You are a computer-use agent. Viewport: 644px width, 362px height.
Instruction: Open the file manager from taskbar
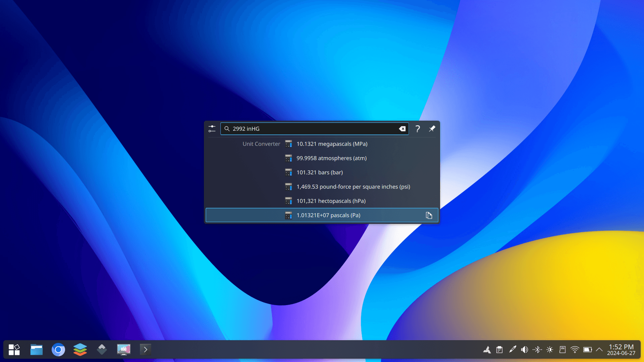(x=36, y=350)
